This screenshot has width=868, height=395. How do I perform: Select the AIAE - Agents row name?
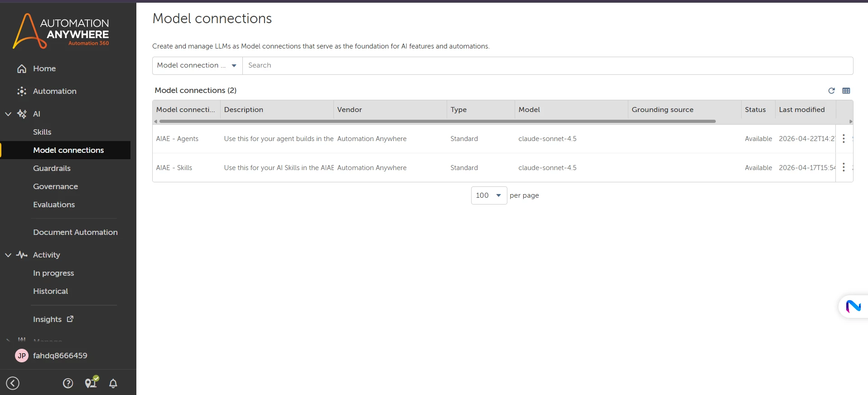tap(177, 139)
